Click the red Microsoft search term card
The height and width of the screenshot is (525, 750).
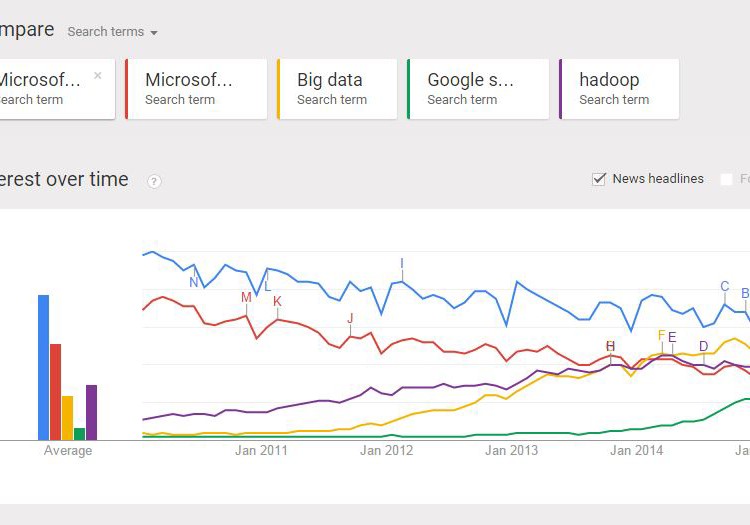196,89
